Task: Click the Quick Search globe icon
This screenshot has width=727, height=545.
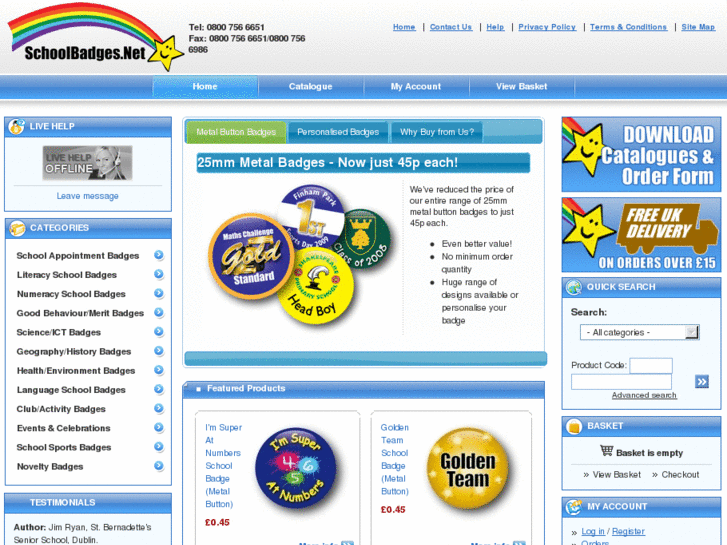Action: point(574,288)
